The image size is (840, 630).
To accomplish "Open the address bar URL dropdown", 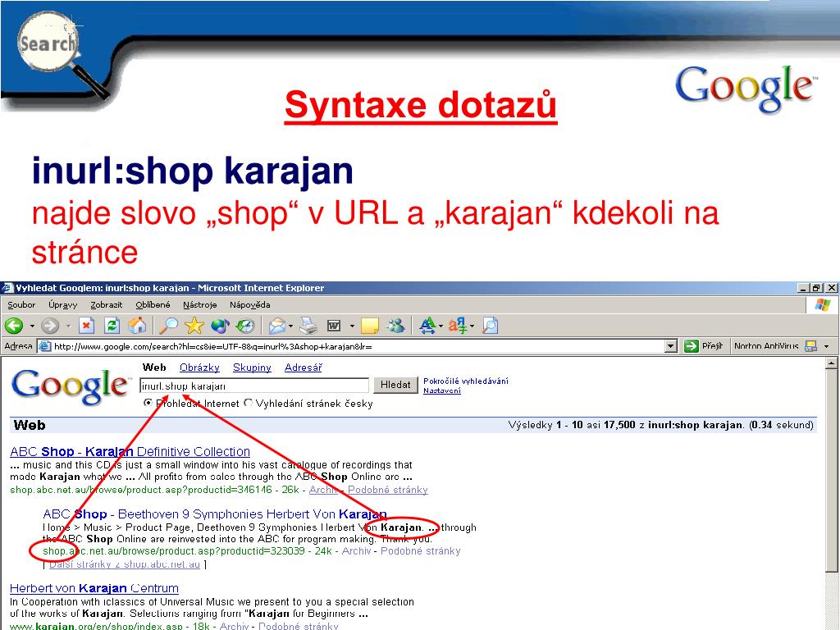I will point(671,346).
